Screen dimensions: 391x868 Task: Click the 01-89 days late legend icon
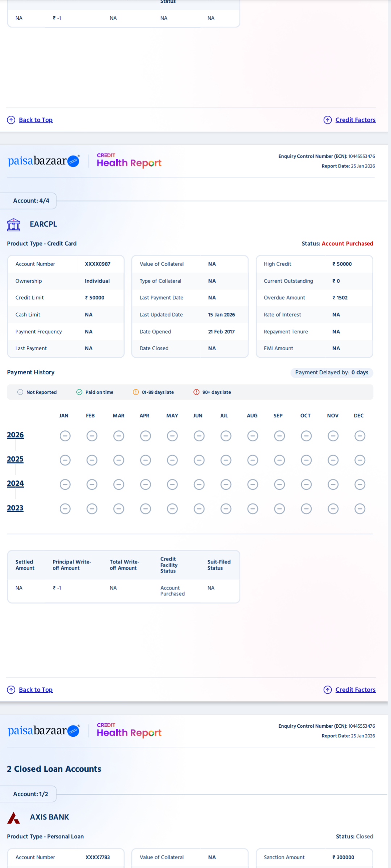click(x=136, y=392)
